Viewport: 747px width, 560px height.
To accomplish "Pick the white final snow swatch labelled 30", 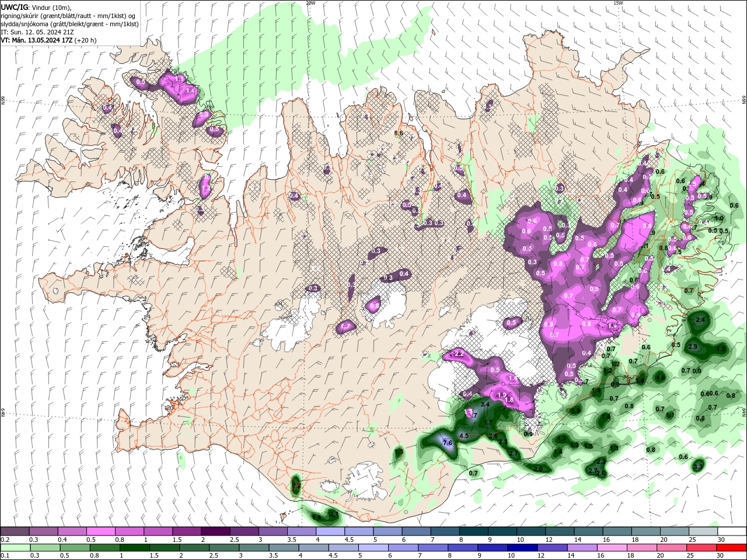I will pyautogui.click(x=732, y=531).
